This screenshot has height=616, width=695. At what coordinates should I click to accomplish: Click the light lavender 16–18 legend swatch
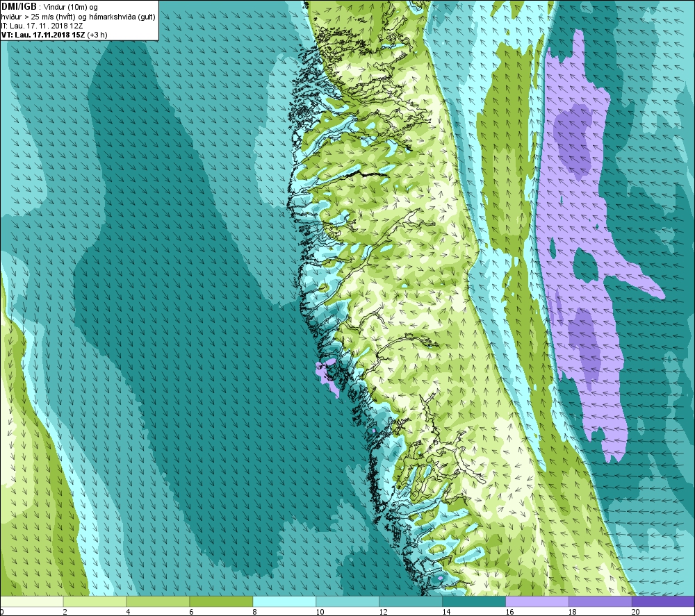point(537,601)
